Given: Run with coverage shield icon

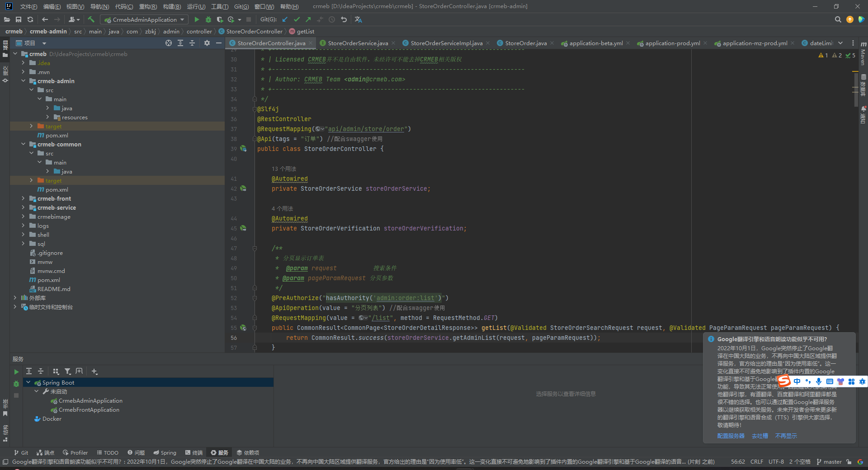Looking at the screenshot, I should [x=220, y=19].
